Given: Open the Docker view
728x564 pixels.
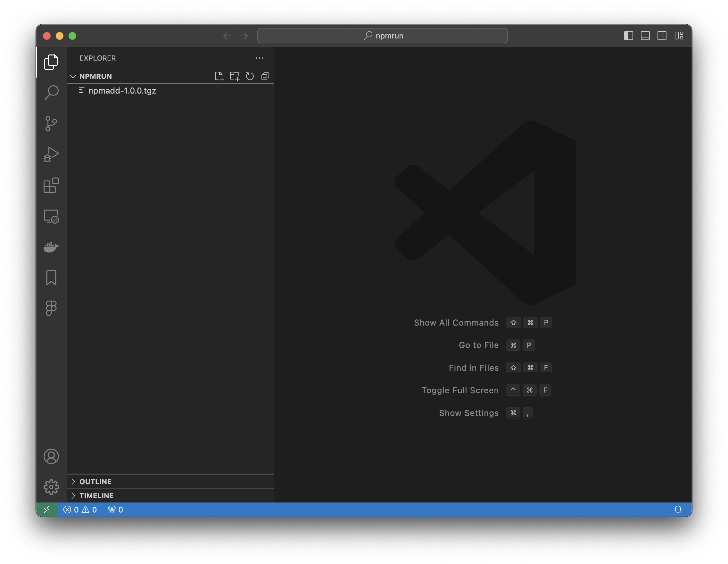Looking at the screenshot, I should click(51, 247).
